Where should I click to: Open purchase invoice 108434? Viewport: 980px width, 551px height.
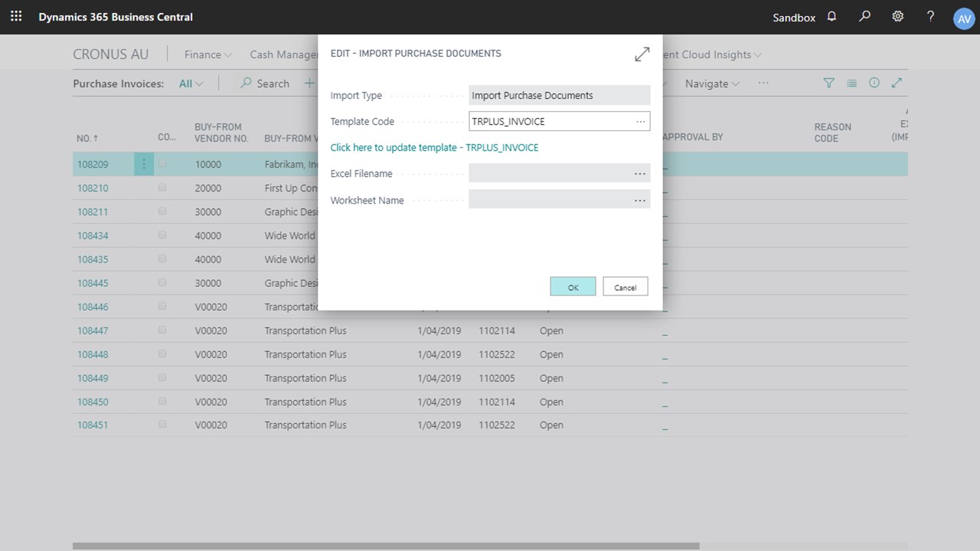point(93,236)
